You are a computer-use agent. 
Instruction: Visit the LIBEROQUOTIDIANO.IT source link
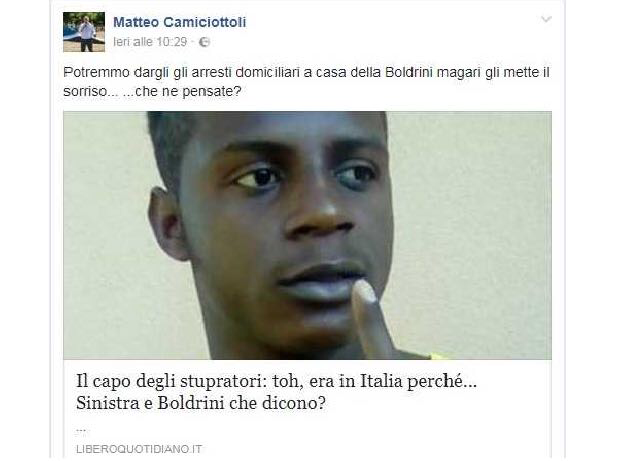(139, 449)
